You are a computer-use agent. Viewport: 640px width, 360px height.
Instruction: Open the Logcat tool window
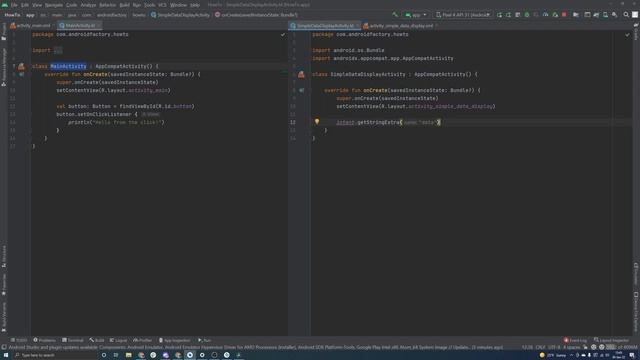point(118,340)
